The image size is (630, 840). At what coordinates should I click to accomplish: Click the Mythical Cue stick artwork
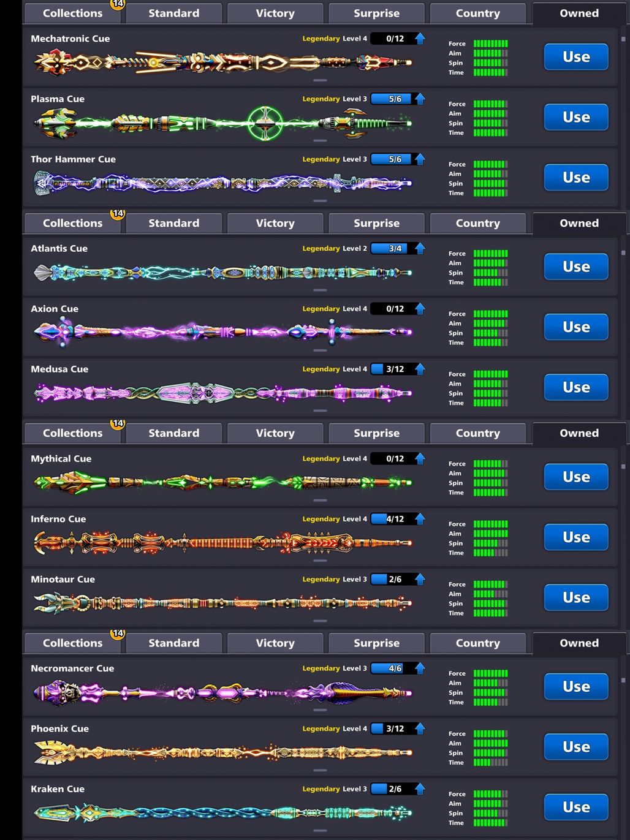(222, 482)
